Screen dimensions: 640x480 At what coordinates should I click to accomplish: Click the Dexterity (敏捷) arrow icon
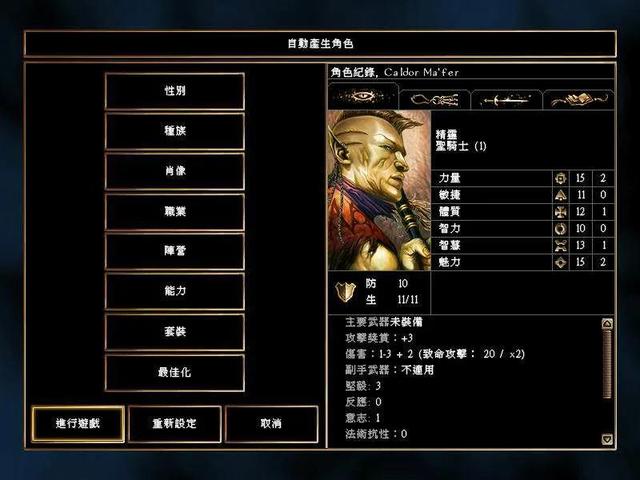pos(561,195)
